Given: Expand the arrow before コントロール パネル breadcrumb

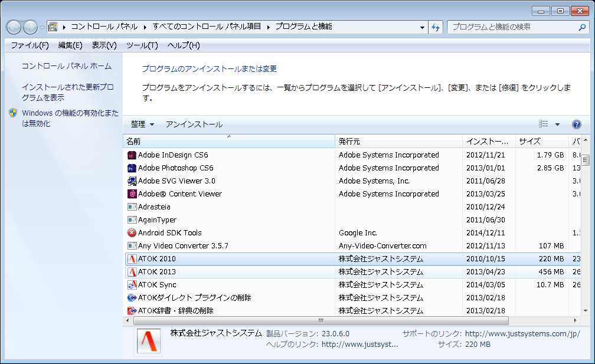Looking at the screenshot, I should [x=64, y=27].
